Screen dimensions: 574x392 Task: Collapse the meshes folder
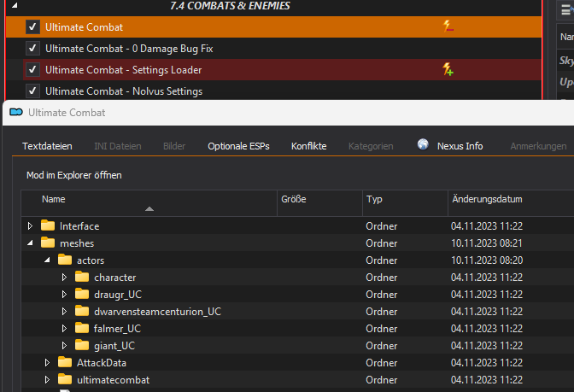[x=30, y=243]
